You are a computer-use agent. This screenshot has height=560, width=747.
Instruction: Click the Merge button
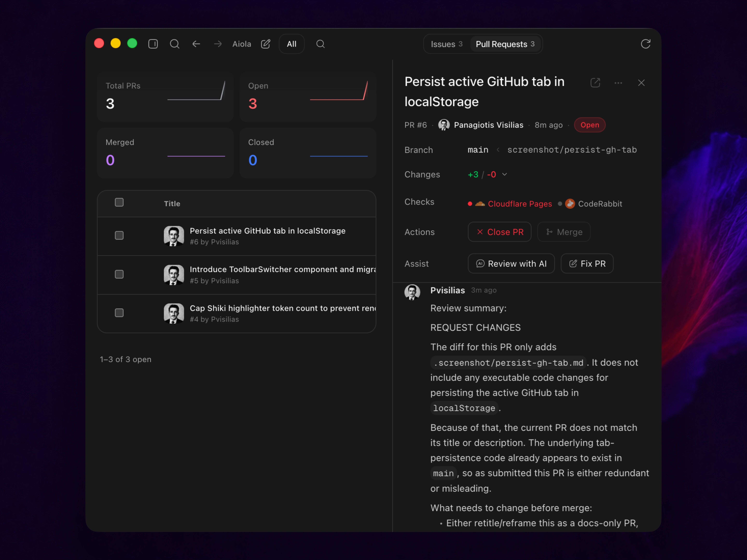(x=564, y=232)
